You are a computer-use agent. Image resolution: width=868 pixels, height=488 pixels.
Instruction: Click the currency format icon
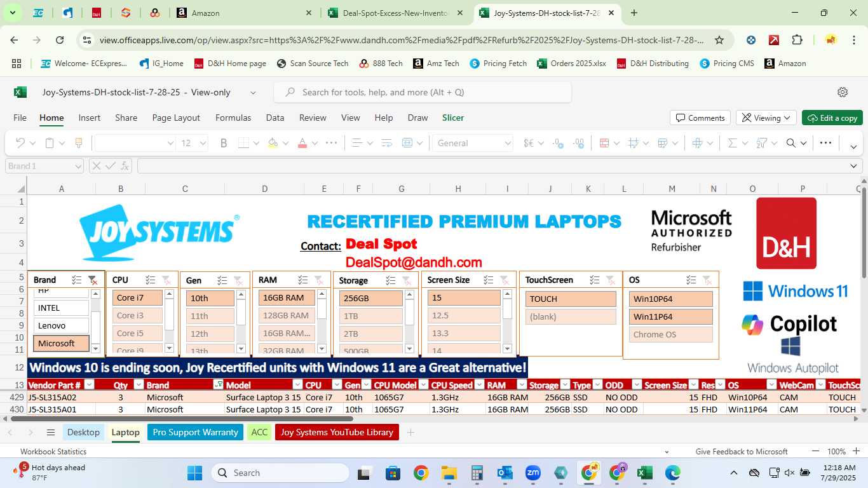point(528,143)
